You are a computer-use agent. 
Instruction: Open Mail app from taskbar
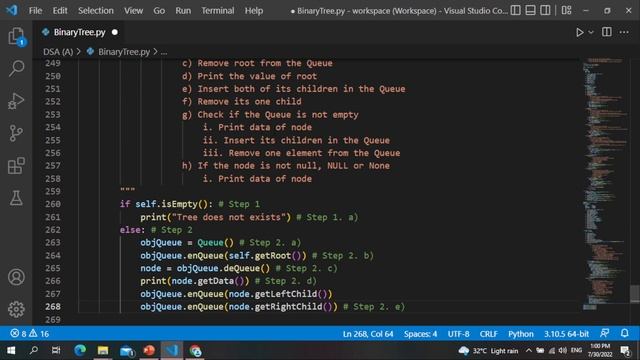click(x=127, y=350)
